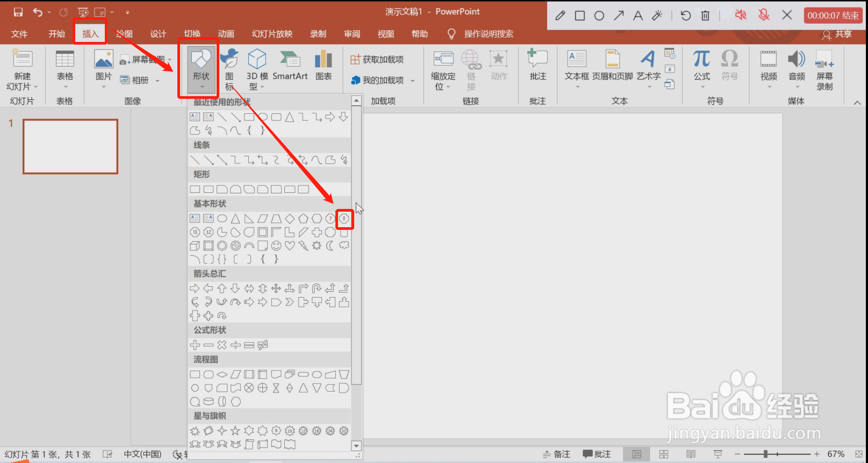This screenshot has width=868, height=463.
Task: Toggle the muted microphone in recorder bar
Action: coord(764,15)
